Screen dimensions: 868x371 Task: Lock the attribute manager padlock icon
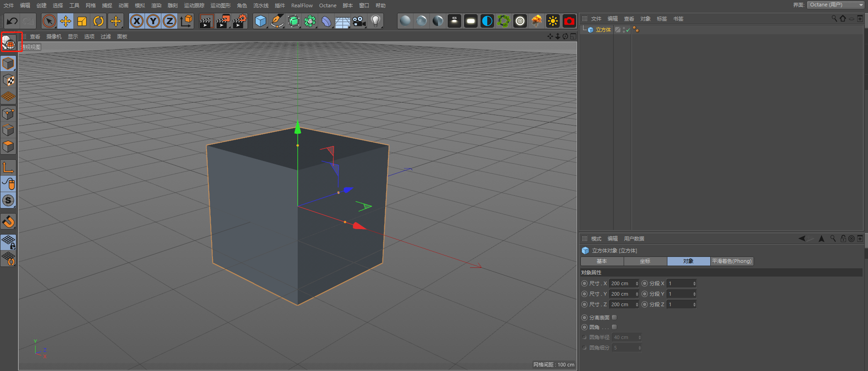tap(843, 239)
